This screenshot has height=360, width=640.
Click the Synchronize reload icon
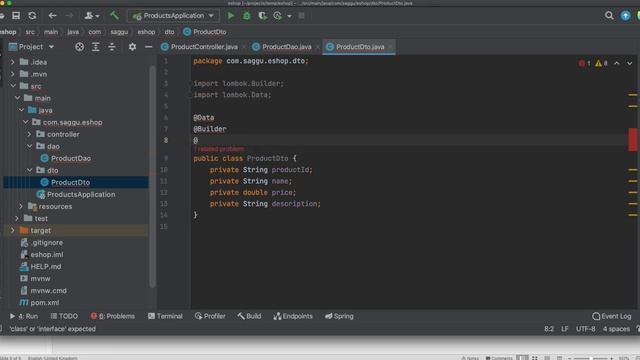coord(32,16)
